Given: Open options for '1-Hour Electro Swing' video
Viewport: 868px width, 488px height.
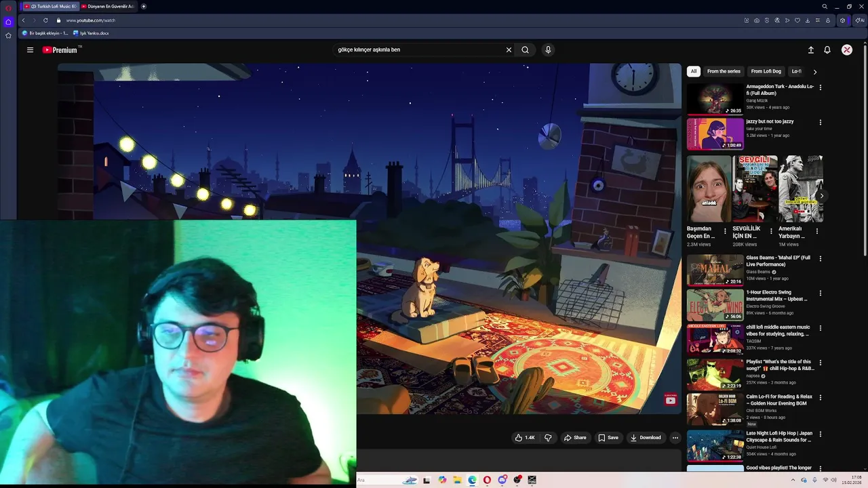Looking at the screenshot, I should (x=821, y=293).
